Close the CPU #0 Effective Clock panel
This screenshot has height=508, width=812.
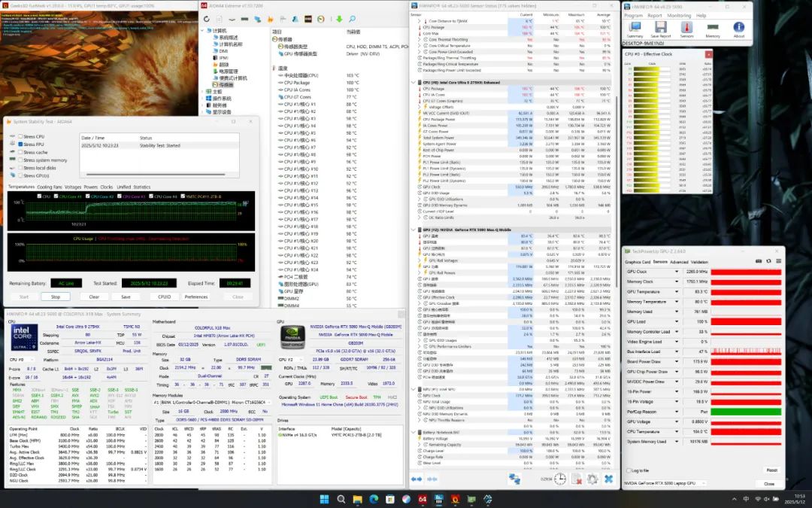pyautogui.click(x=708, y=54)
